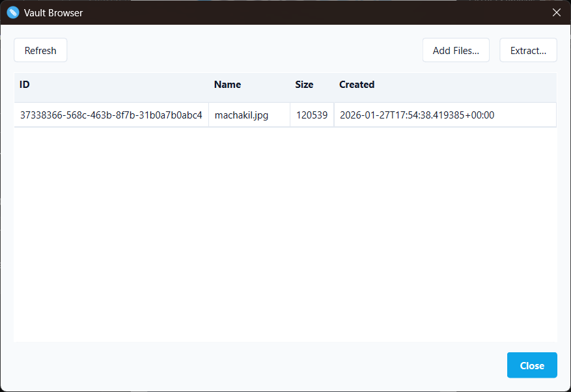
Task: Close the Vault Browser with the blue button
Action: 532,365
